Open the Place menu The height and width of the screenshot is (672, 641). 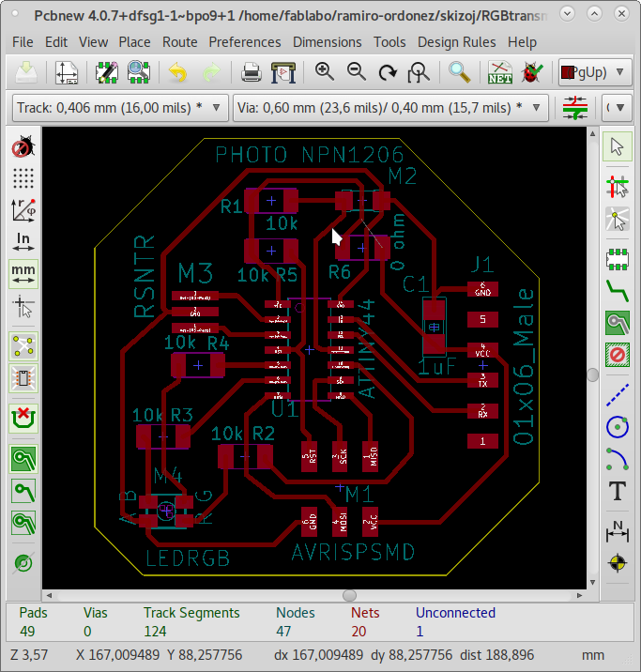click(x=134, y=42)
